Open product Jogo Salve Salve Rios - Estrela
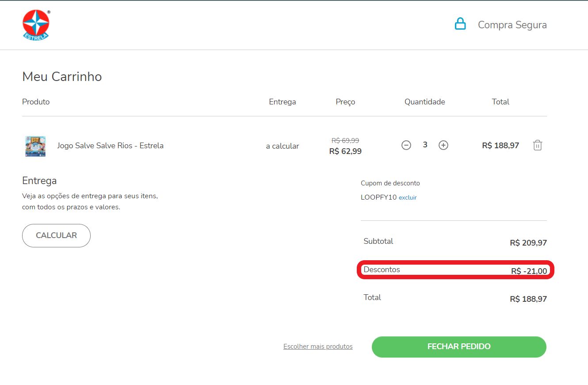This screenshot has height=385, width=588. click(110, 146)
